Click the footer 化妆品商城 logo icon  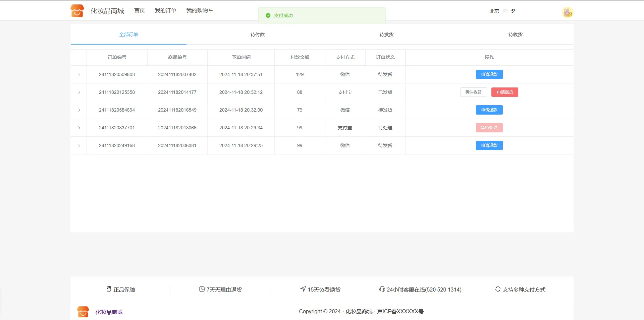click(83, 312)
